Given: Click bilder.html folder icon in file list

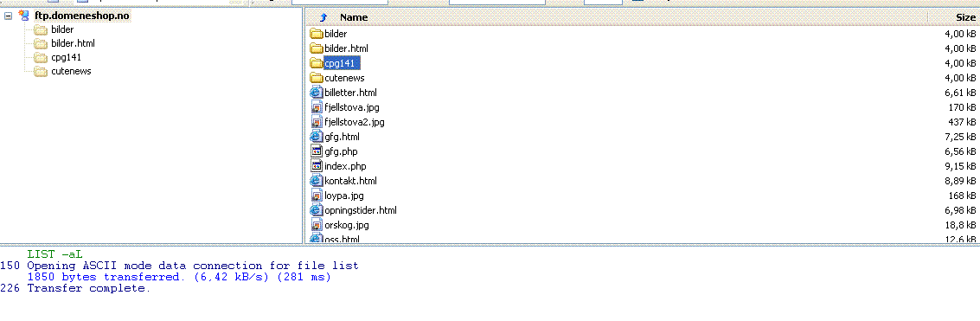Looking at the screenshot, I should point(317,48).
